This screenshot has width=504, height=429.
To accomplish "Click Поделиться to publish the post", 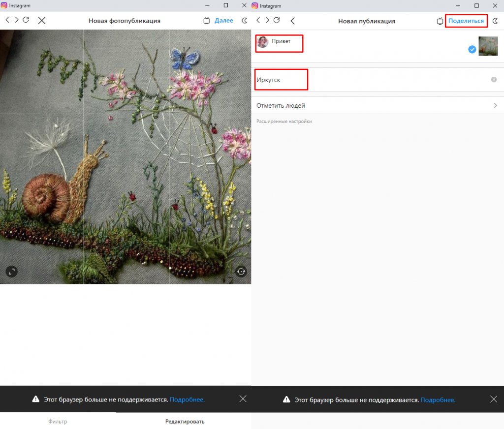I will point(466,21).
